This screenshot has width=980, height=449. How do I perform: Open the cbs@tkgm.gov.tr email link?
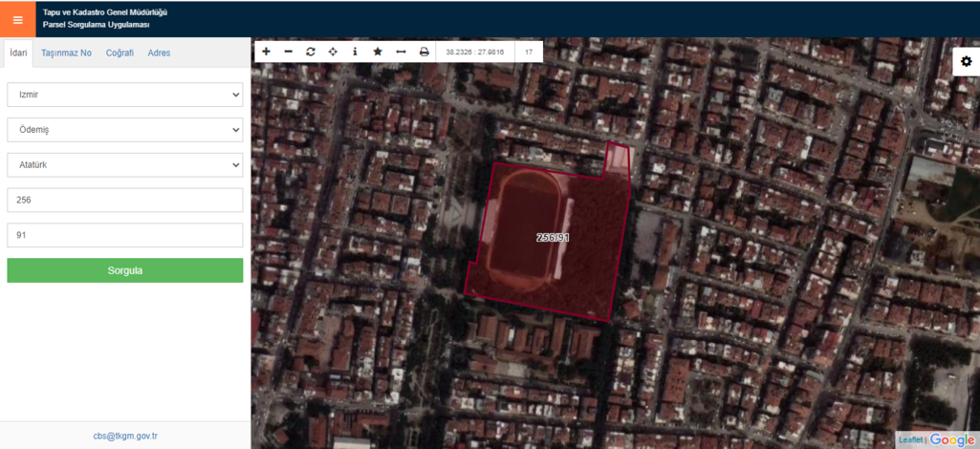[x=125, y=436]
